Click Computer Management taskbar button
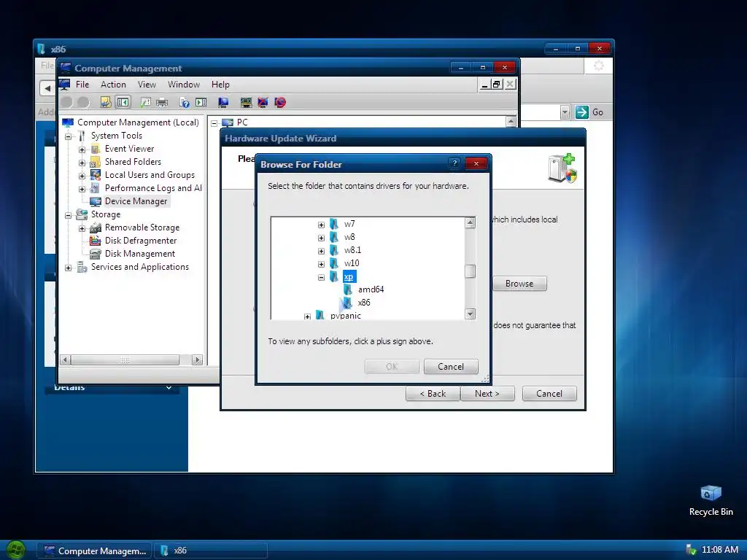 pos(94,551)
